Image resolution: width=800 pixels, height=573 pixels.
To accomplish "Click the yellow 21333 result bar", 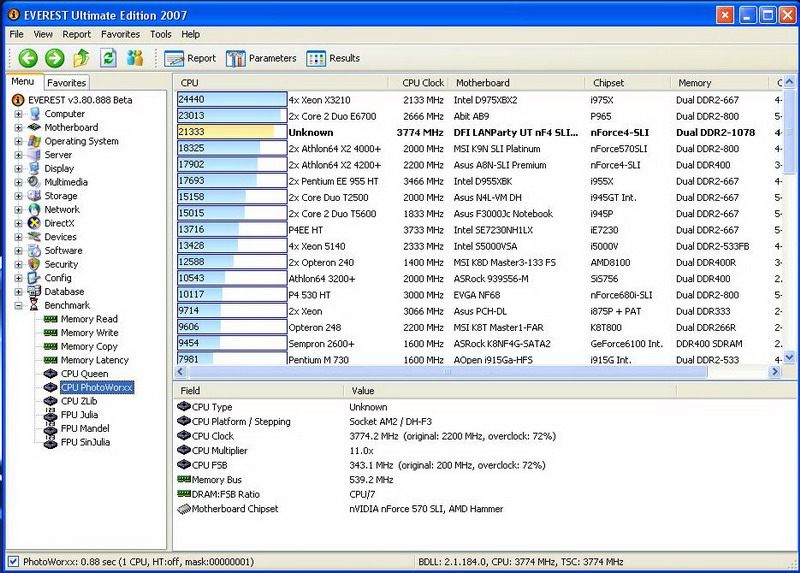I will [232, 132].
